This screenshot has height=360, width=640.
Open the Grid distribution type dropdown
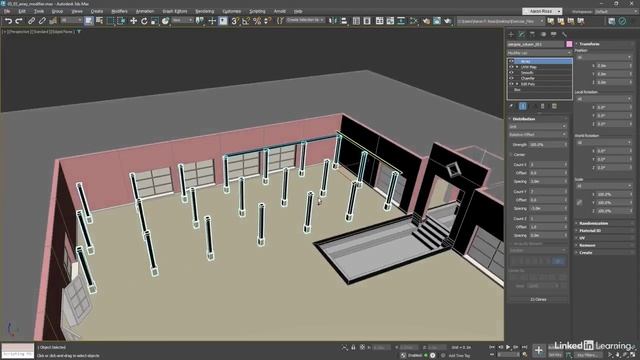coord(538,127)
